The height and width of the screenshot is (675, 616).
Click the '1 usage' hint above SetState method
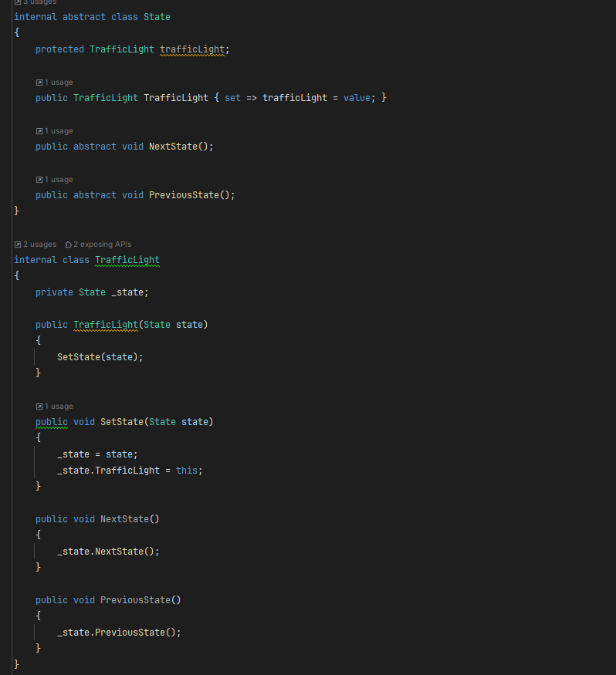[x=59, y=407]
